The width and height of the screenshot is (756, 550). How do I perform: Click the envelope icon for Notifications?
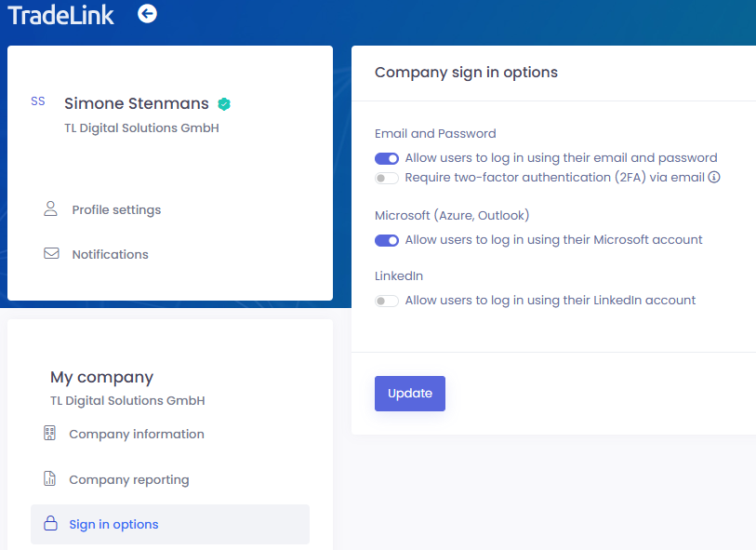[x=51, y=254]
